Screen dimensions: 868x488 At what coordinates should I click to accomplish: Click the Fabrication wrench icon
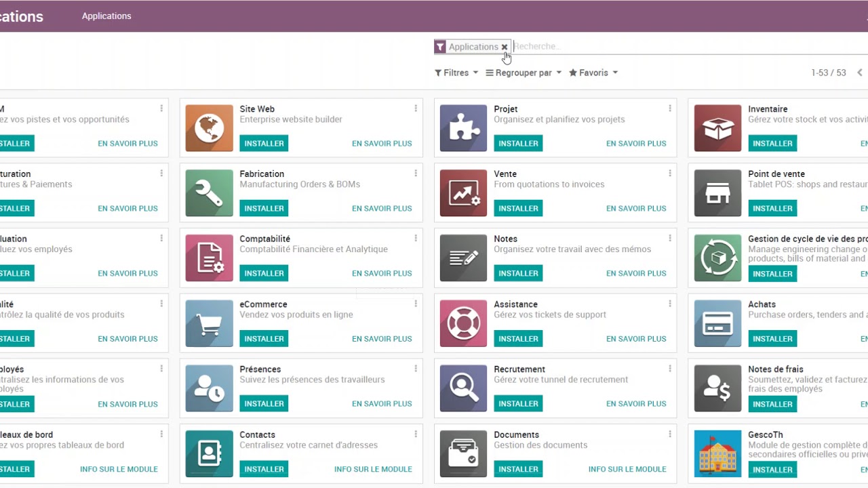coord(209,193)
